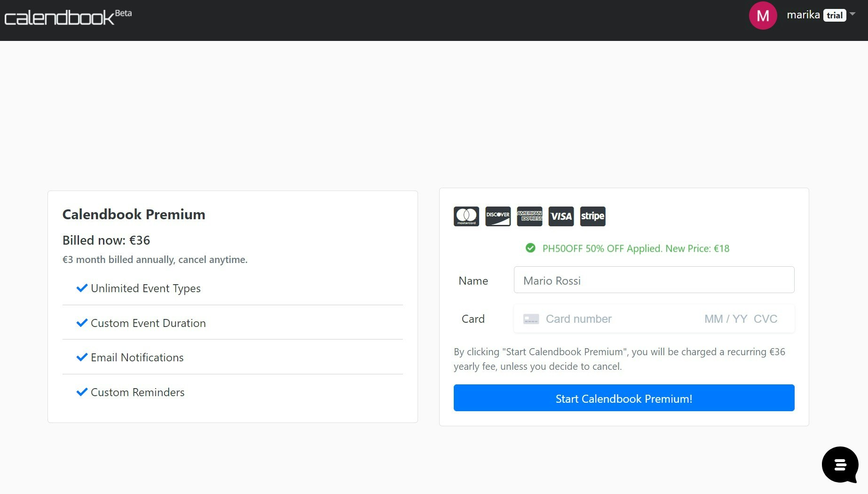Click the green coupon applied checkmark icon
Screen dimensions: 868x494
point(530,248)
